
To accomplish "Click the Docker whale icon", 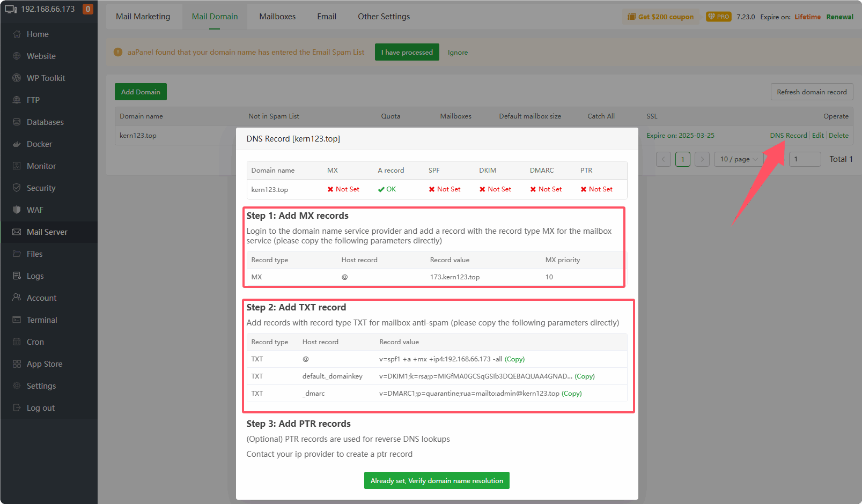I will 17,144.
